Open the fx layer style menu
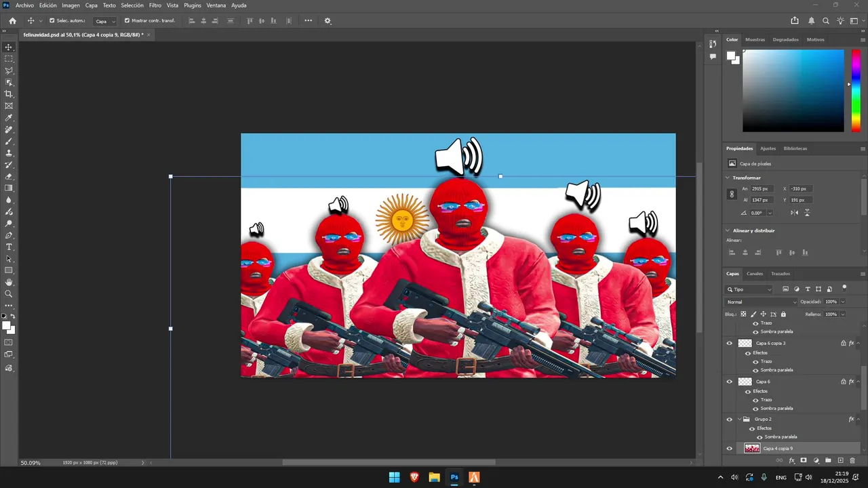 click(x=791, y=460)
